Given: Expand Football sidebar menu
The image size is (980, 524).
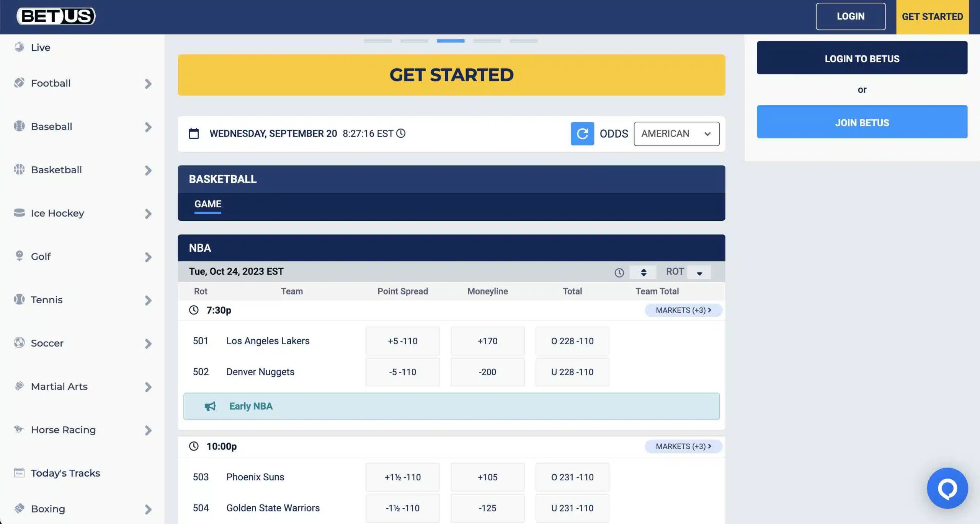Looking at the screenshot, I should coord(147,82).
